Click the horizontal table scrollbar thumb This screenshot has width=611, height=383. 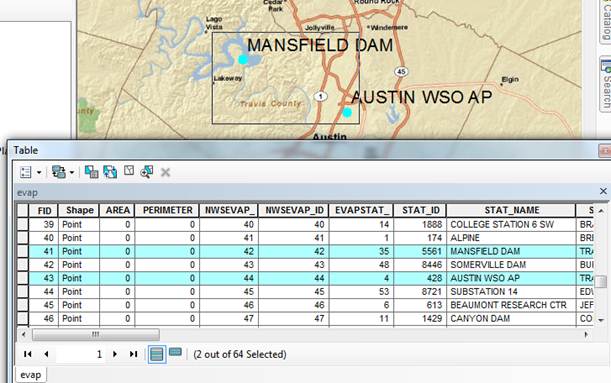(x=95, y=334)
